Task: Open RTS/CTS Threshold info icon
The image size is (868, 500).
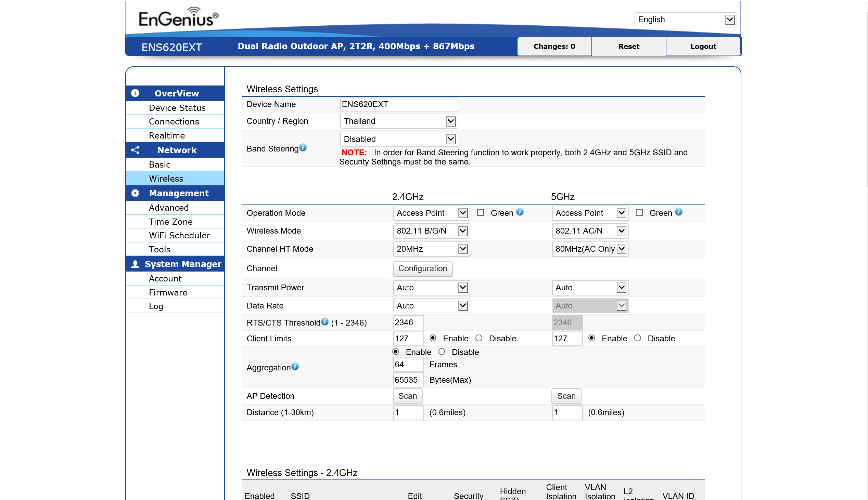Action: pos(325,322)
